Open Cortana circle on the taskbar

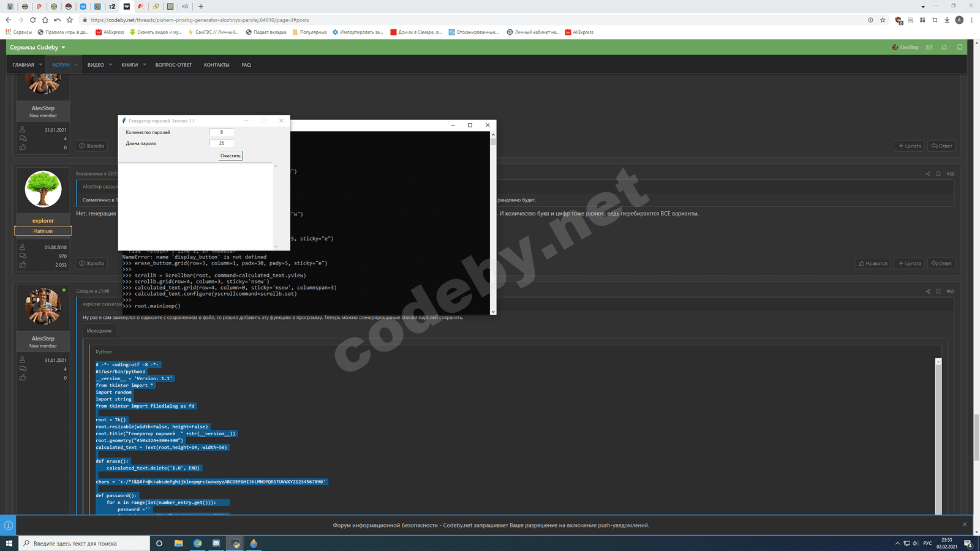point(159,543)
